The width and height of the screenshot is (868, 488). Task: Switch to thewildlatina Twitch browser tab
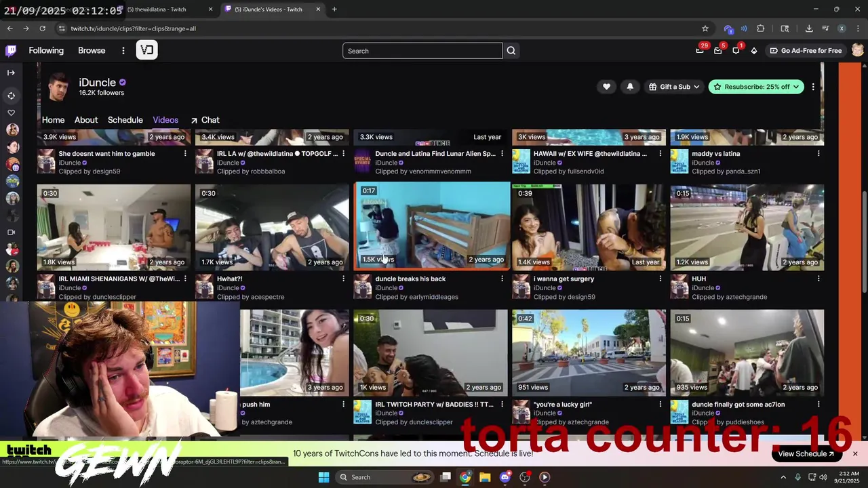[166, 9]
